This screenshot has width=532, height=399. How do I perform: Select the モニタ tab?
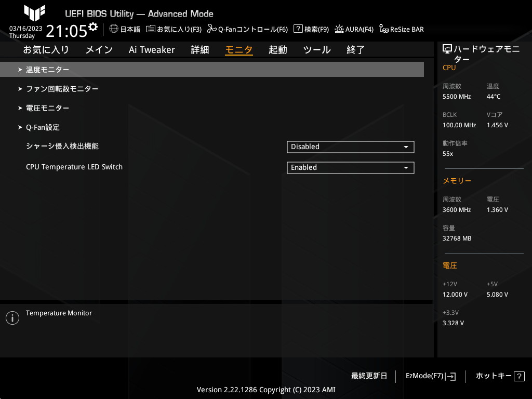pos(239,49)
